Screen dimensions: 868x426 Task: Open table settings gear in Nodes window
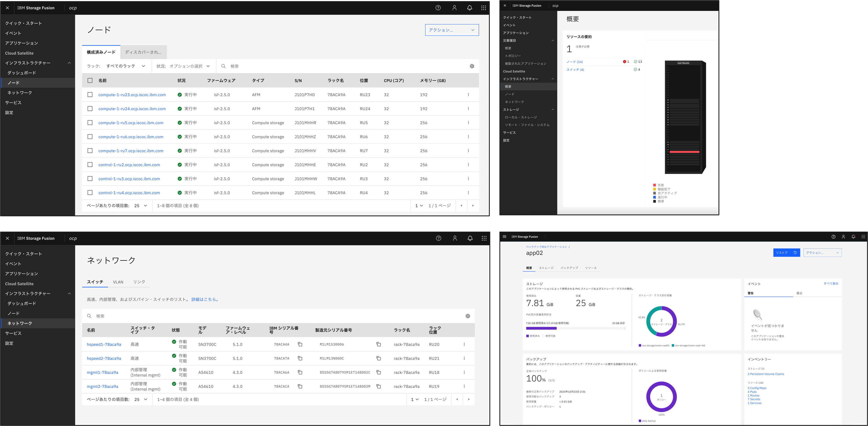[x=472, y=66]
